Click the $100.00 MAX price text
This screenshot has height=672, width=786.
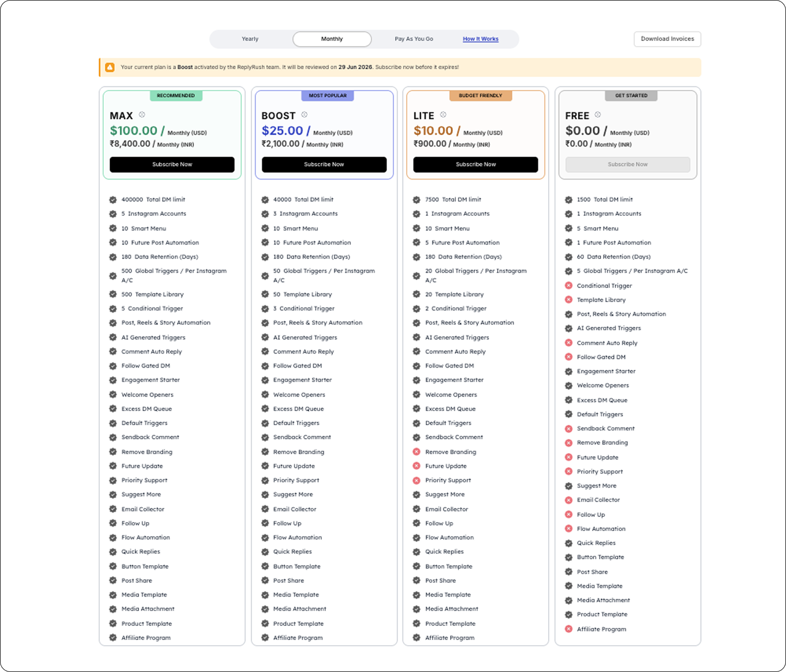click(x=134, y=130)
